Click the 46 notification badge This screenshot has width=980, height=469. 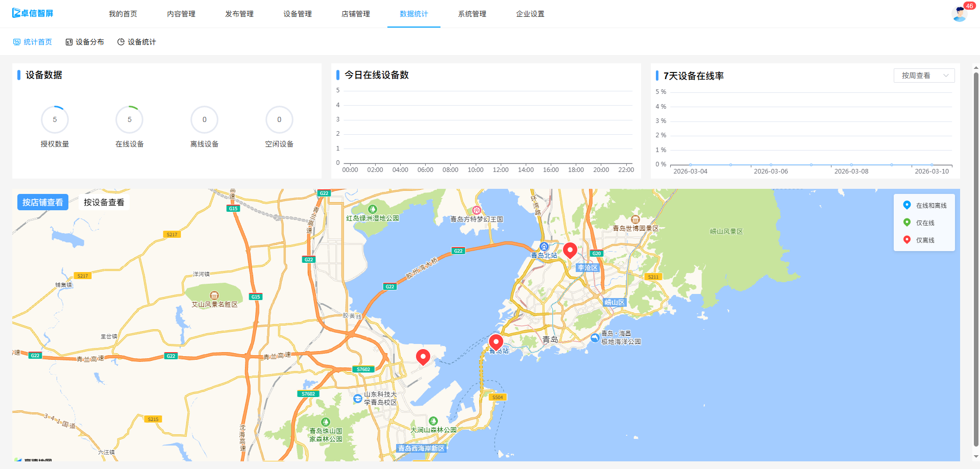click(969, 6)
